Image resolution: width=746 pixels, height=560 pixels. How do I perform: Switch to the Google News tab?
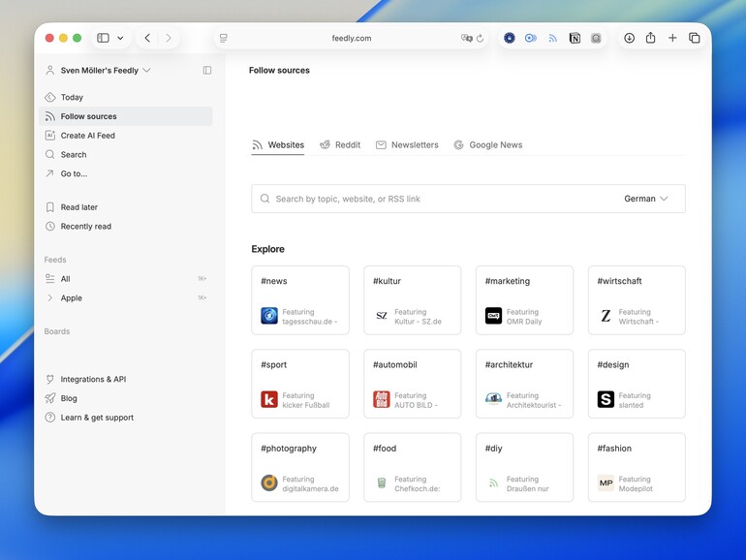[x=488, y=145]
